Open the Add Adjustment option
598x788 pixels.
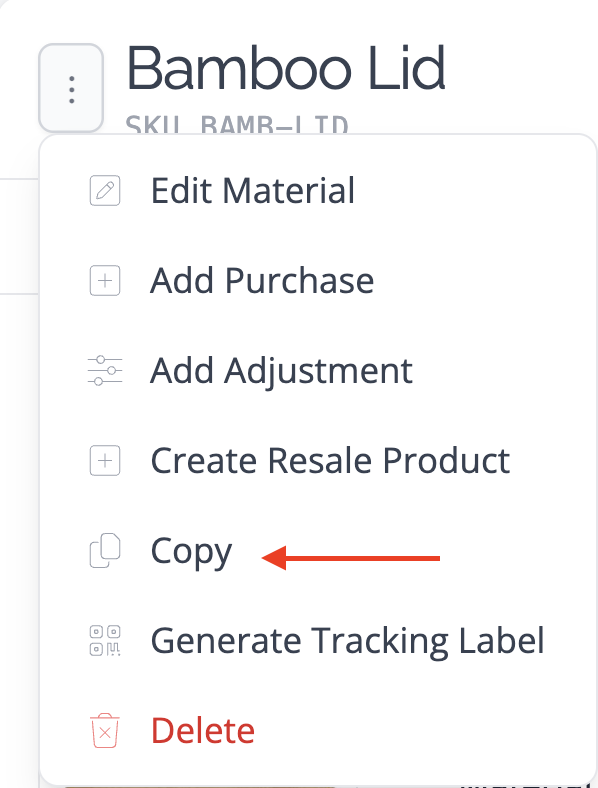point(281,370)
